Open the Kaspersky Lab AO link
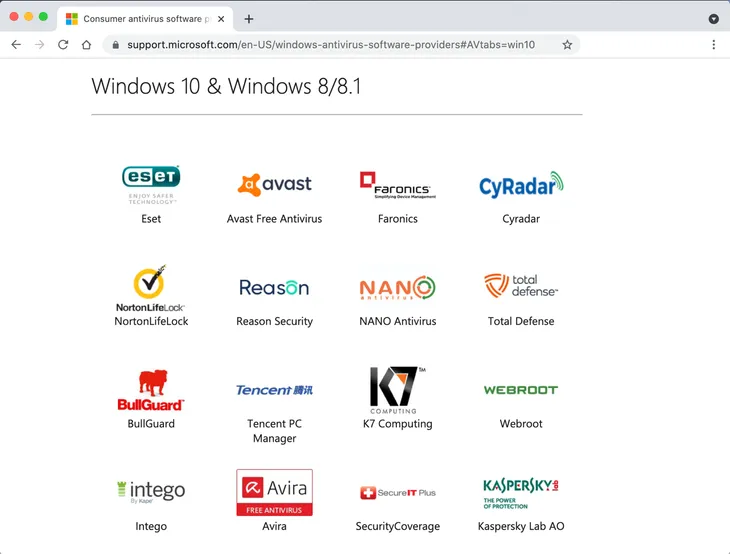The width and height of the screenshot is (730, 554). point(521,526)
